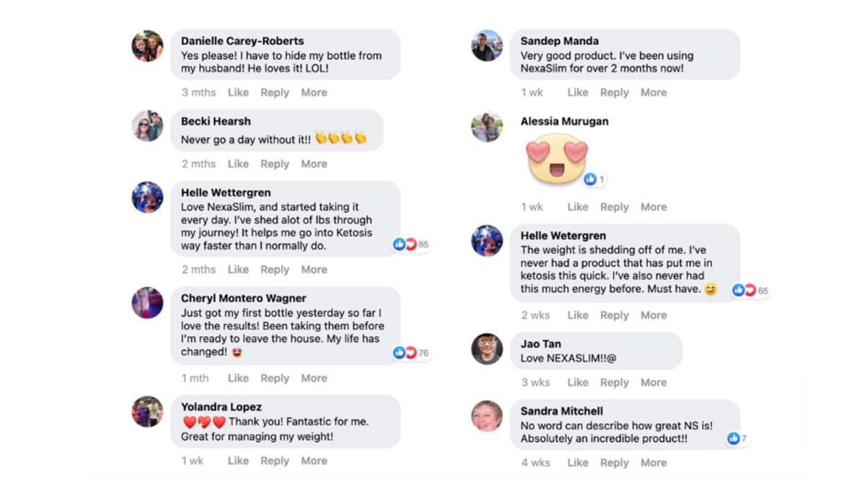Click the 3 mths timestamp on Danielle's comment
Screen dimensions: 868x488
[x=198, y=93]
